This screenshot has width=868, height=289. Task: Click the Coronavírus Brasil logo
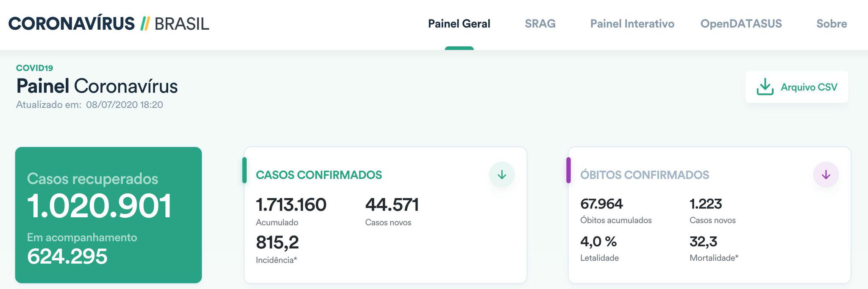tap(108, 24)
